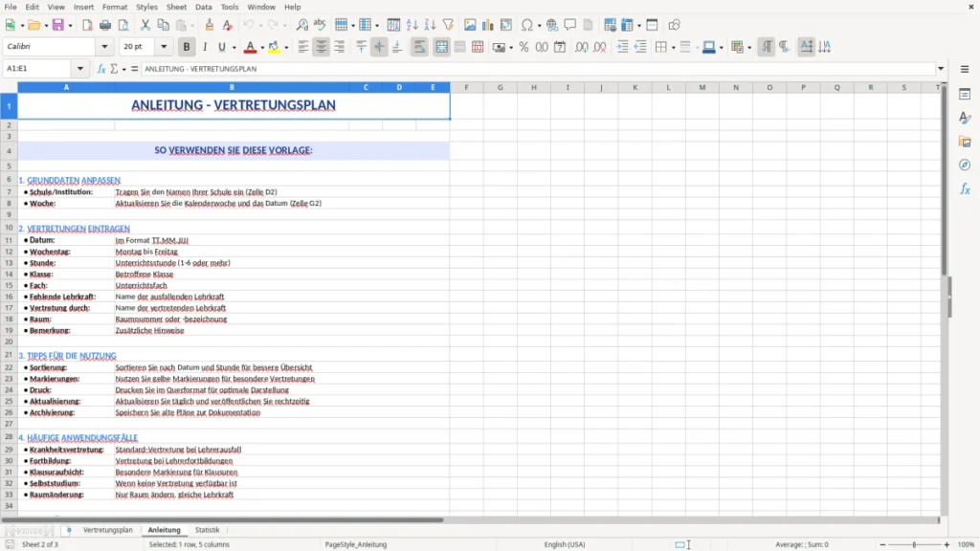Toggle Align Left
980x551 pixels.
[303, 47]
